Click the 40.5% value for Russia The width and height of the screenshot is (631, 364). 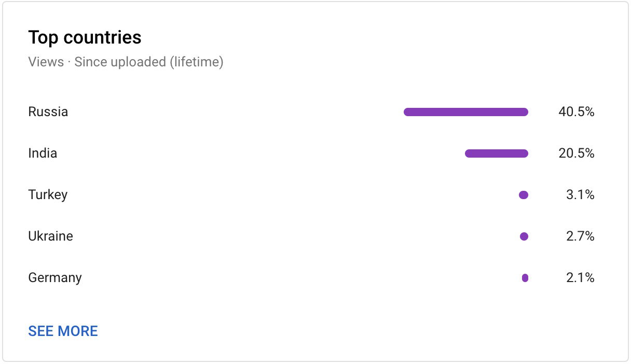(x=576, y=111)
